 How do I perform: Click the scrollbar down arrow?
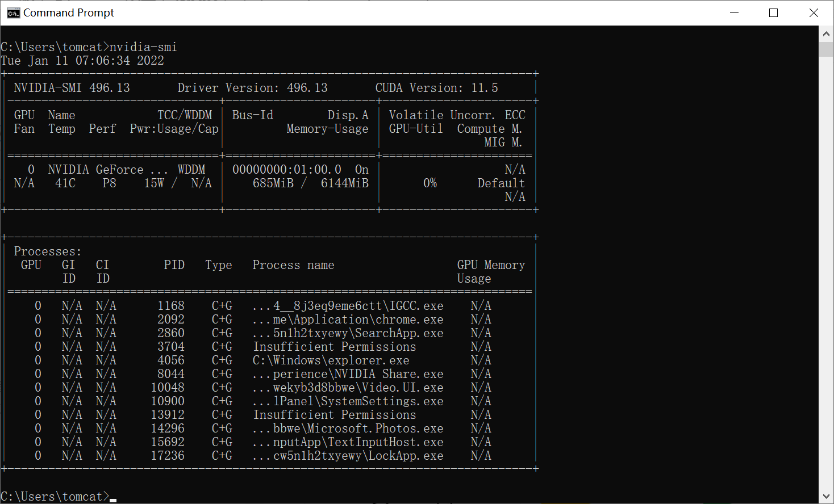click(826, 497)
